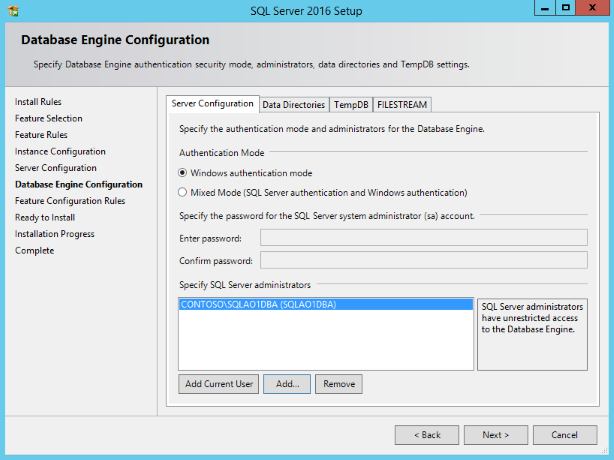Viewport: 614px width, 460px height.
Task: Click Install Rules step in sidebar
Action: coord(38,102)
